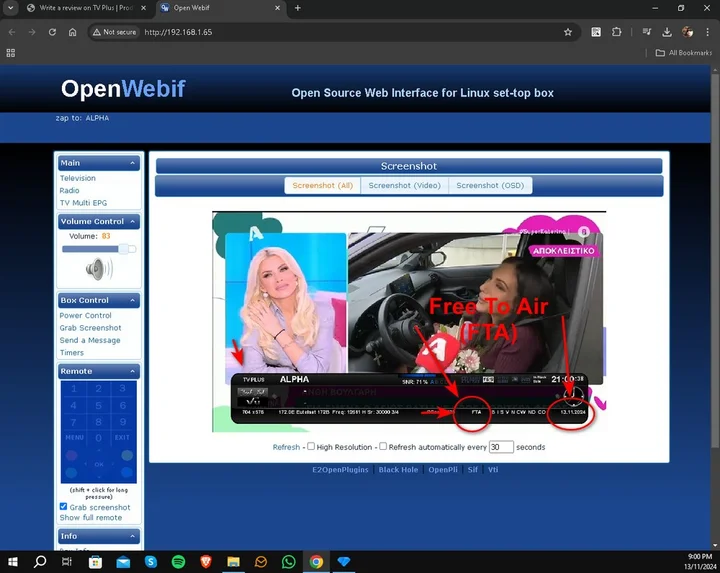Image resolution: width=720 pixels, height=573 pixels.
Task: Click the speaker mute icon under Volume Control
Action: coord(99,269)
